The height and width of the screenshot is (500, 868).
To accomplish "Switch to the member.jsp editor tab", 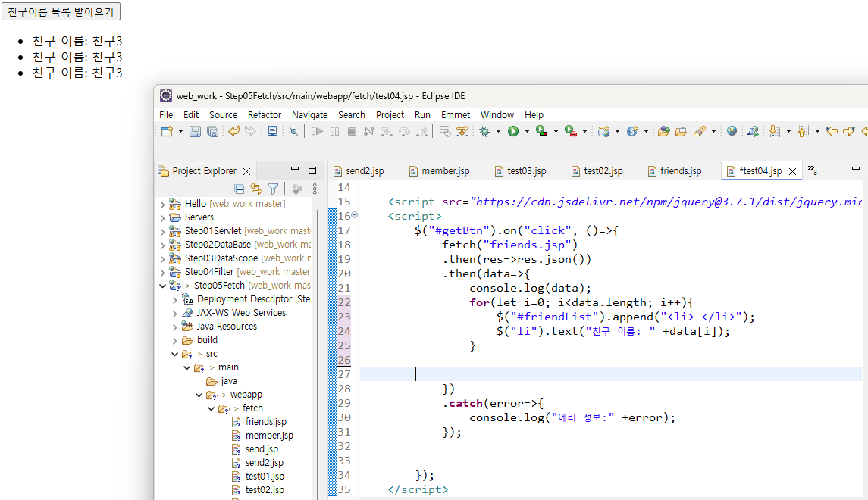I will coord(439,171).
